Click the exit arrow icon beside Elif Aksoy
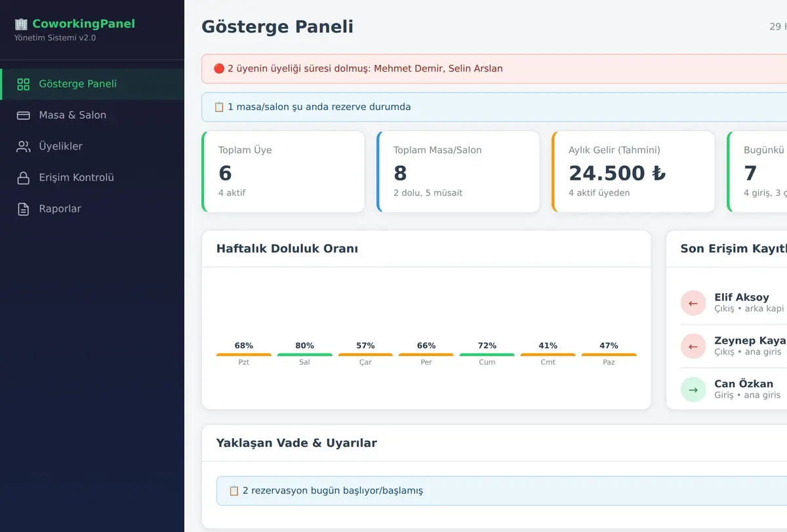 pyautogui.click(x=693, y=303)
